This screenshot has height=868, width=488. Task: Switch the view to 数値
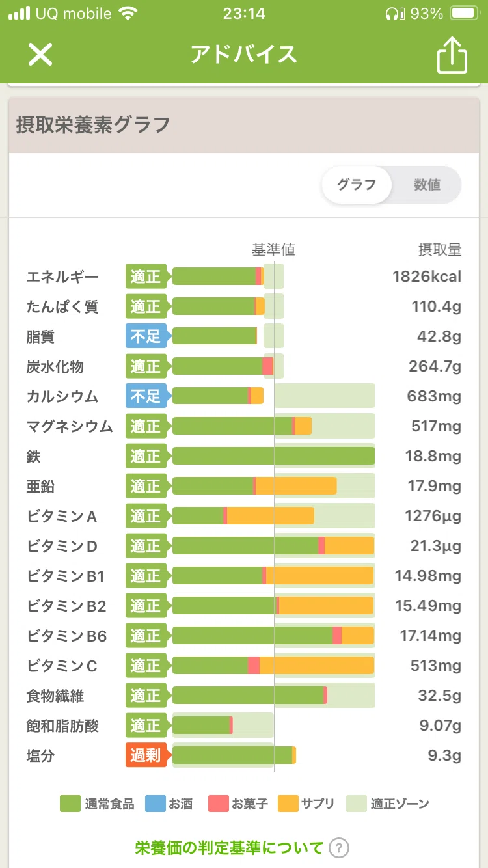click(x=427, y=185)
